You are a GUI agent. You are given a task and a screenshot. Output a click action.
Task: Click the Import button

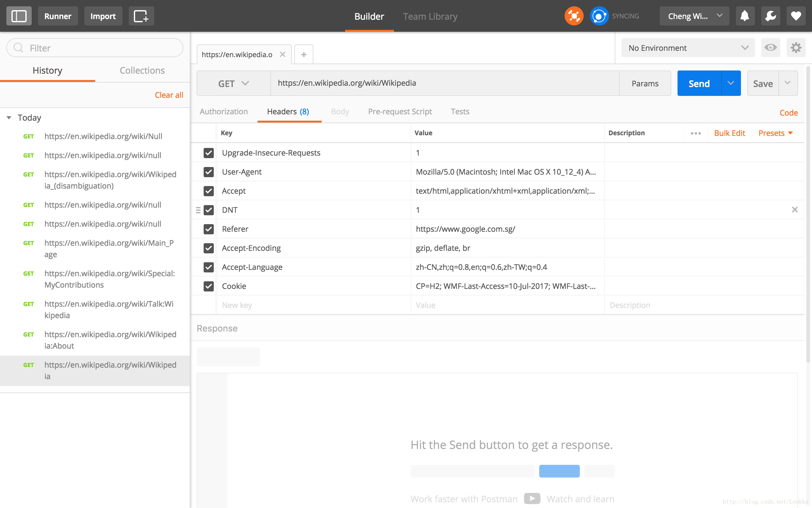103,16
